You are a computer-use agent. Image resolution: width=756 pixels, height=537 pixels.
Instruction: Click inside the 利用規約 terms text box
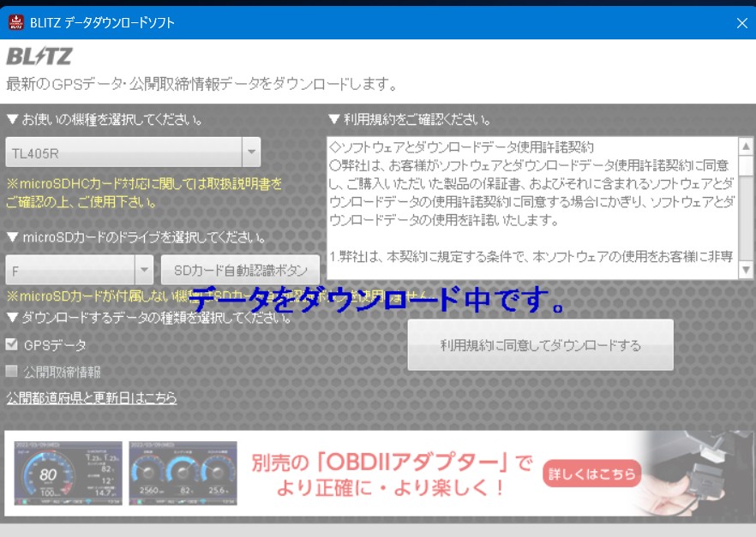533,208
